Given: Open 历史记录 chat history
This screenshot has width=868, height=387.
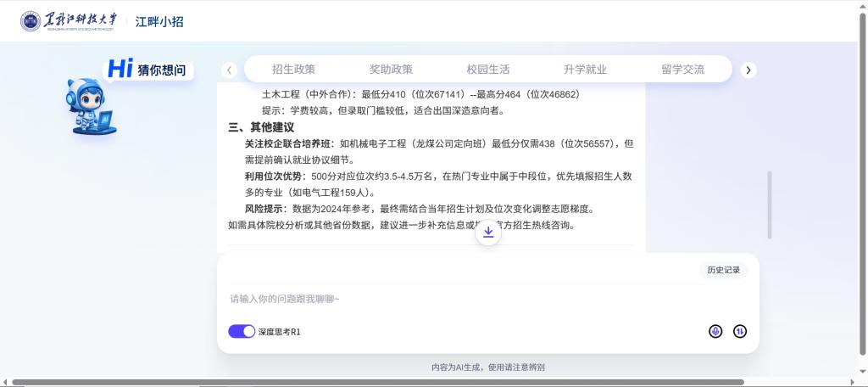Looking at the screenshot, I should point(724,270).
